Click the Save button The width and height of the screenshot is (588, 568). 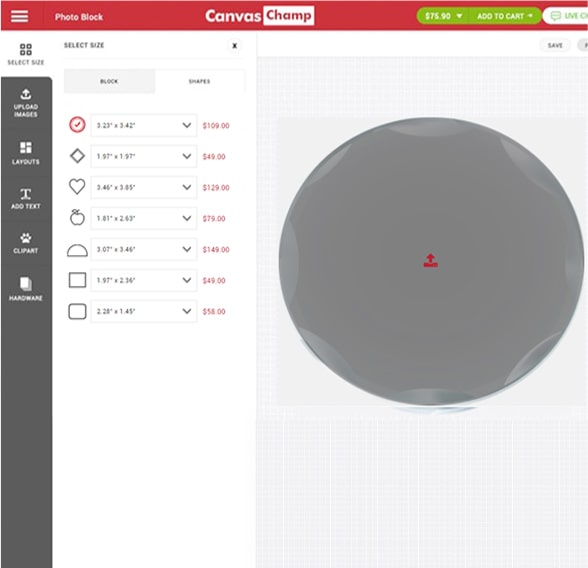555,45
